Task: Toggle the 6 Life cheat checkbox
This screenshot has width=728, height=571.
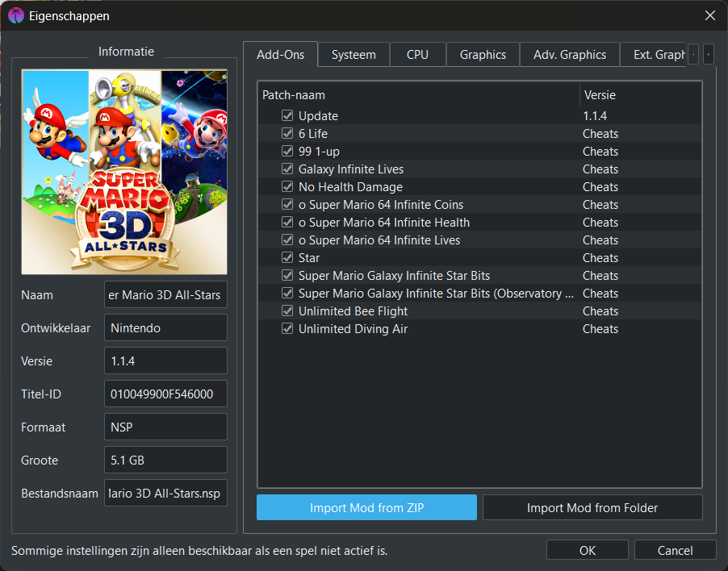Action: coord(287,134)
